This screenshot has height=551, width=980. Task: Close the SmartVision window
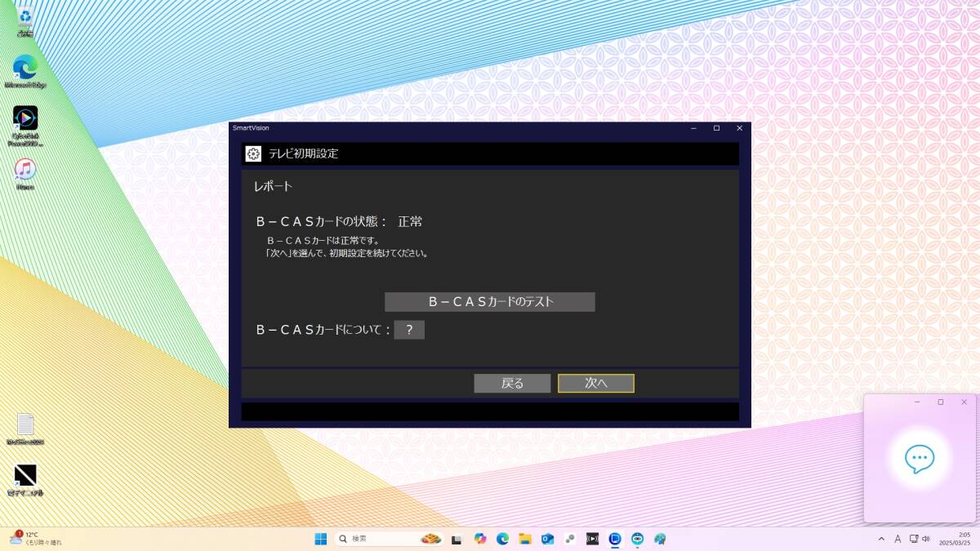point(739,128)
